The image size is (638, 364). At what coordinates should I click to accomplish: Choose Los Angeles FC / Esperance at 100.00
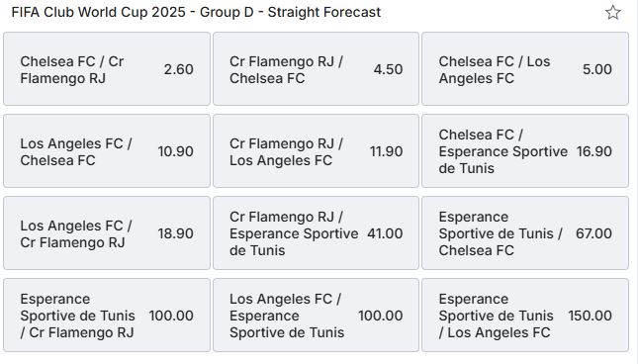click(x=316, y=316)
